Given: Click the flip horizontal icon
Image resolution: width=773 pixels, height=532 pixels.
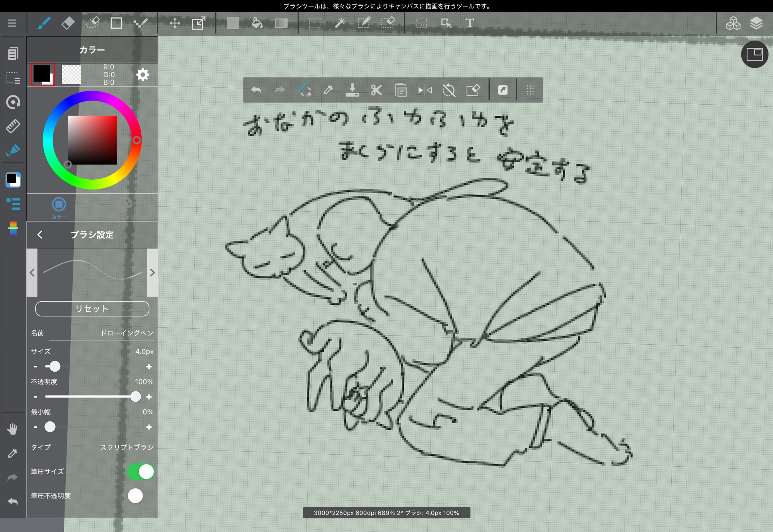Looking at the screenshot, I should [425, 90].
